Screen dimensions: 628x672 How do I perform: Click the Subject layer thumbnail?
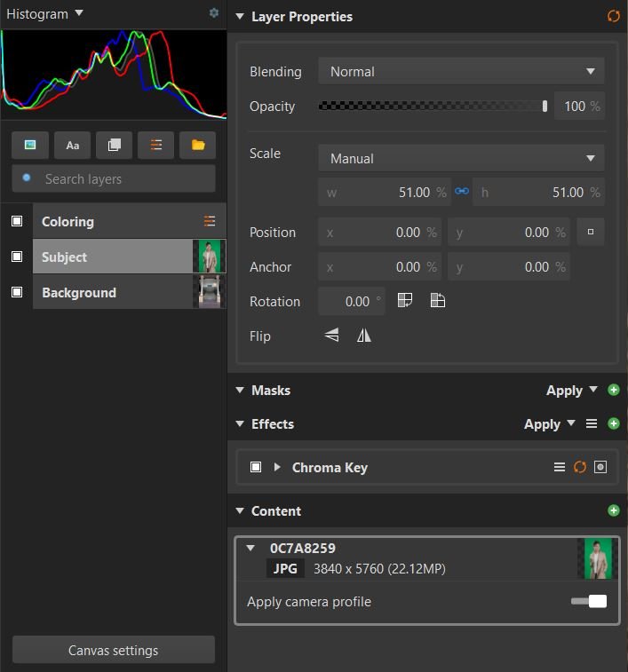point(210,257)
